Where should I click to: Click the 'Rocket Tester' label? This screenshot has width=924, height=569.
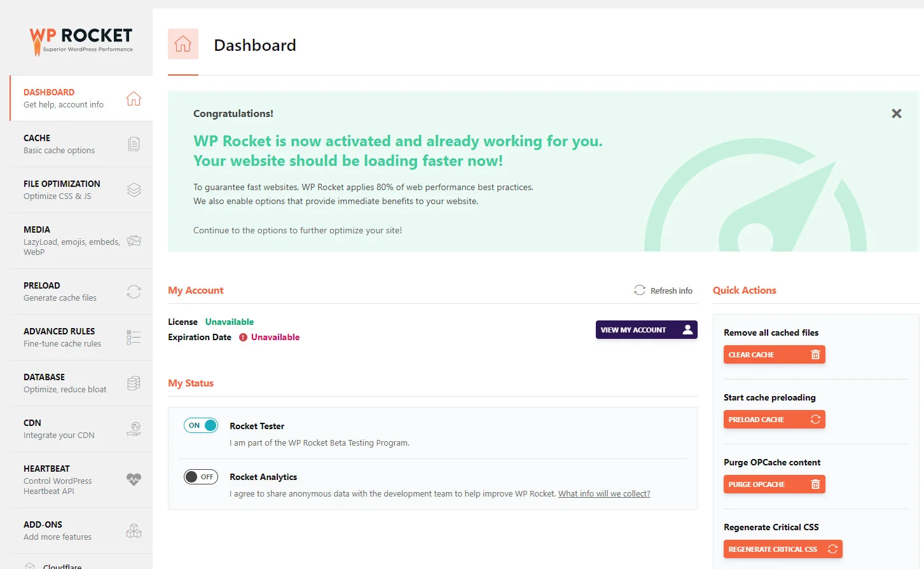click(x=257, y=426)
